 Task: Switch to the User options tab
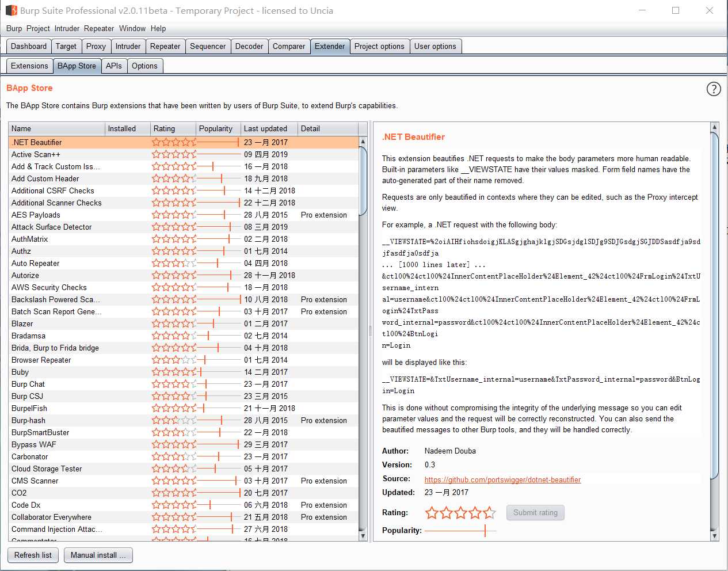[435, 46]
